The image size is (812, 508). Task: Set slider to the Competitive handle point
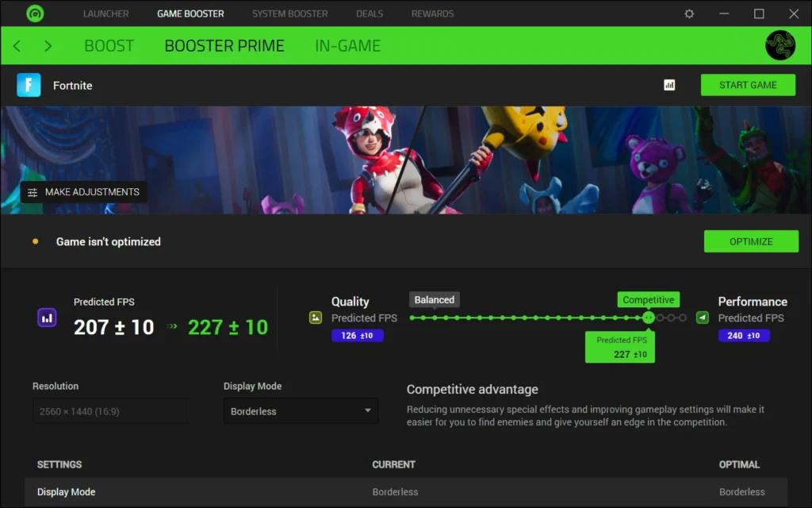coord(649,317)
